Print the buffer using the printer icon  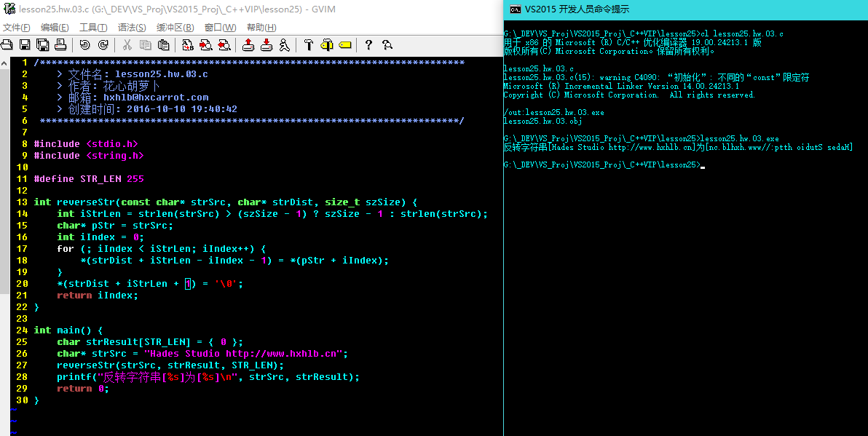point(60,45)
